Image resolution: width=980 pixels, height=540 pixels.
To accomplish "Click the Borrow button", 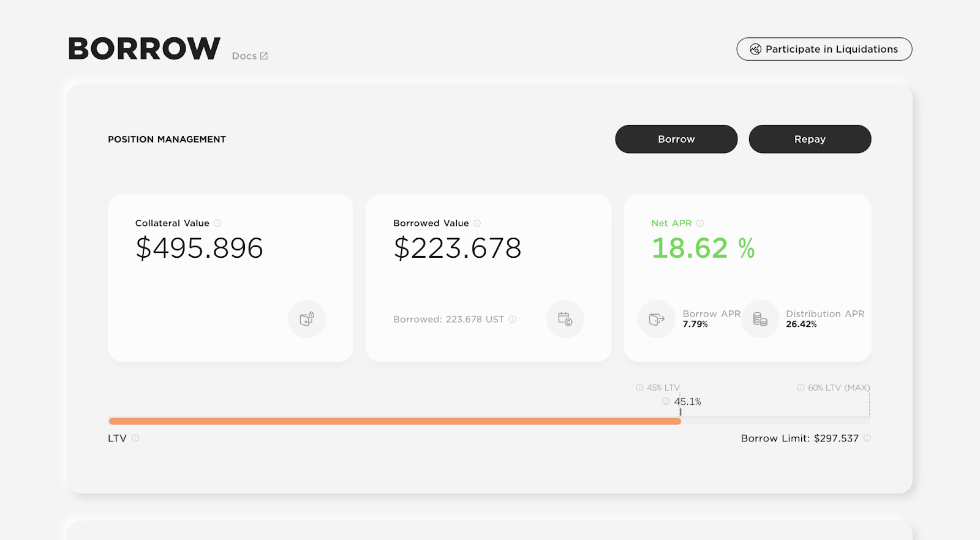I will pos(676,139).
